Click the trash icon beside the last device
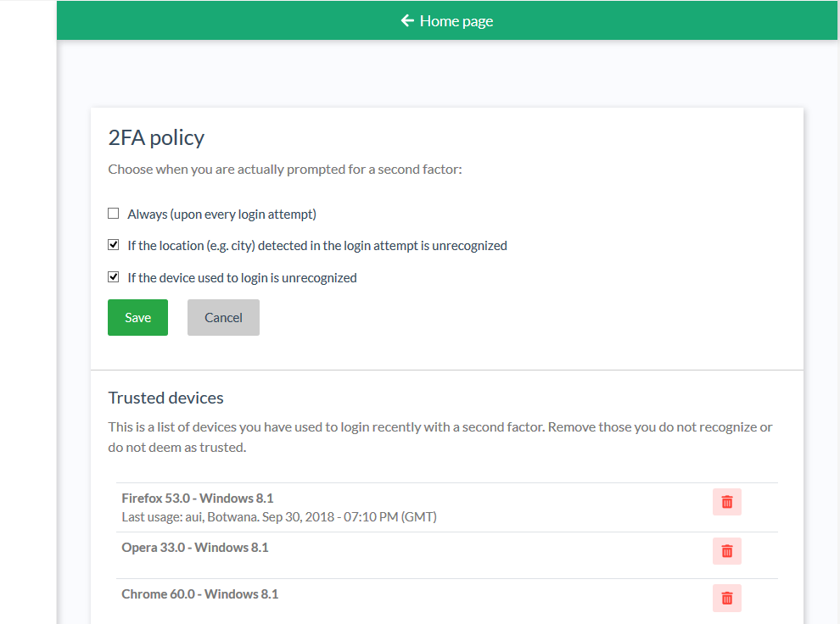The image size is (840, 624). [726, 598]
